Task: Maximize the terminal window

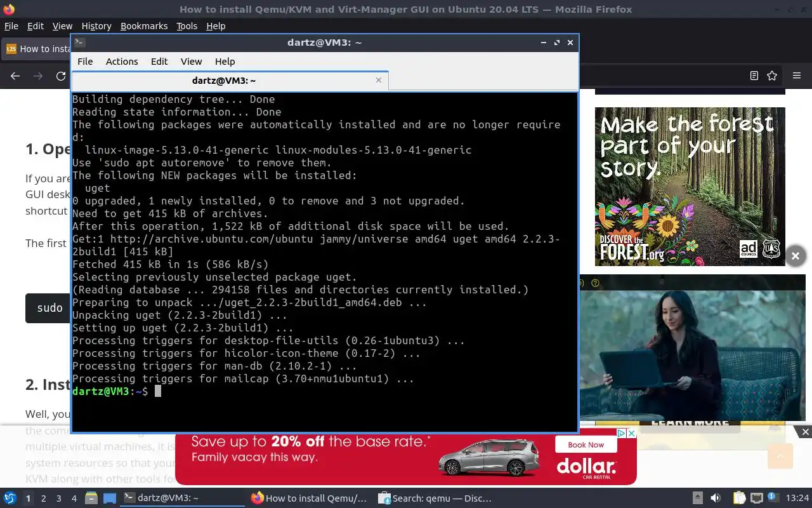Action: pyautogui.click(x=557, y=43)
